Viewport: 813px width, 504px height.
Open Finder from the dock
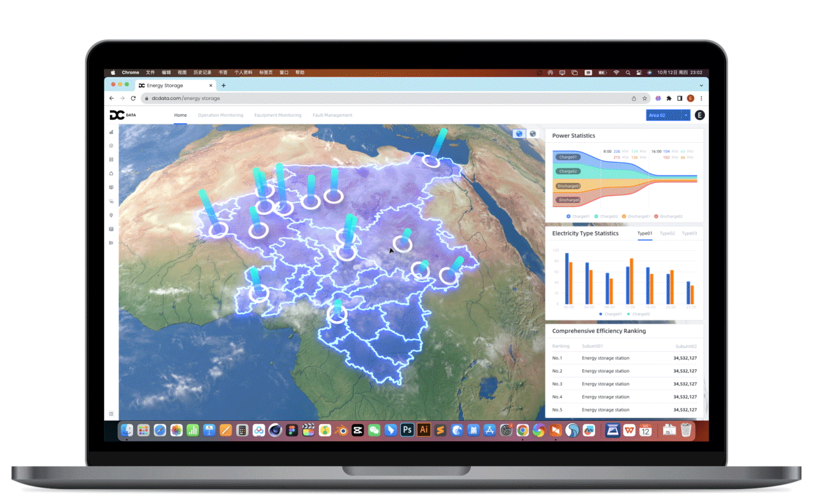click(127, 430)
